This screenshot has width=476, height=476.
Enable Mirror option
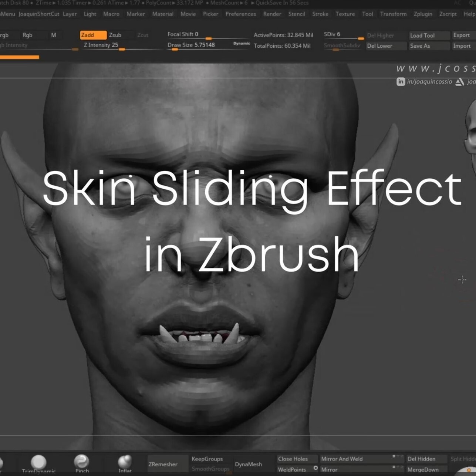pos(328,469)
